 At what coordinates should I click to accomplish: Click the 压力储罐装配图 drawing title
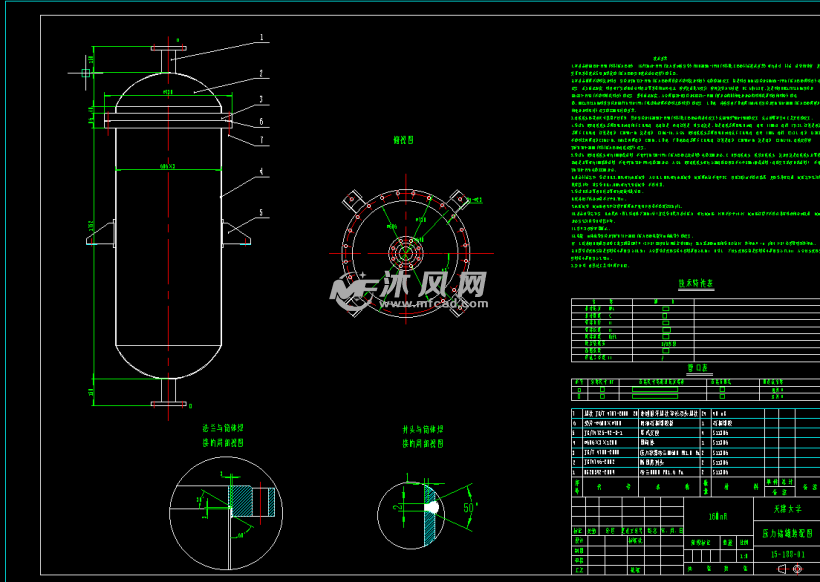(x=787, y=533)
